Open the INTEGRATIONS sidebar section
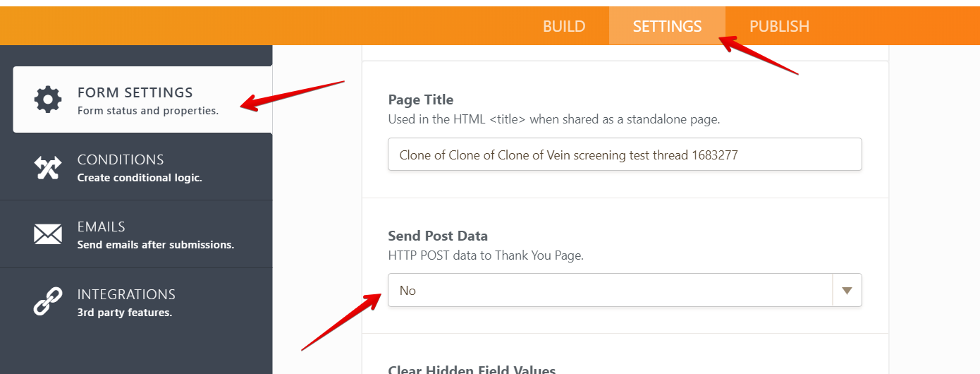Image resolution: width=980 pixels, height=374 pixels. click(x=126, y=294)
